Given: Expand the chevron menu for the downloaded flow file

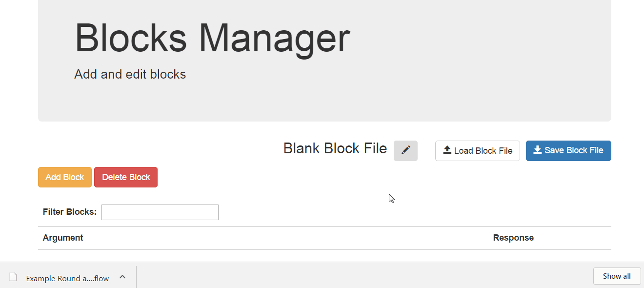Looking at the screenshot, I should coord(122,277).
